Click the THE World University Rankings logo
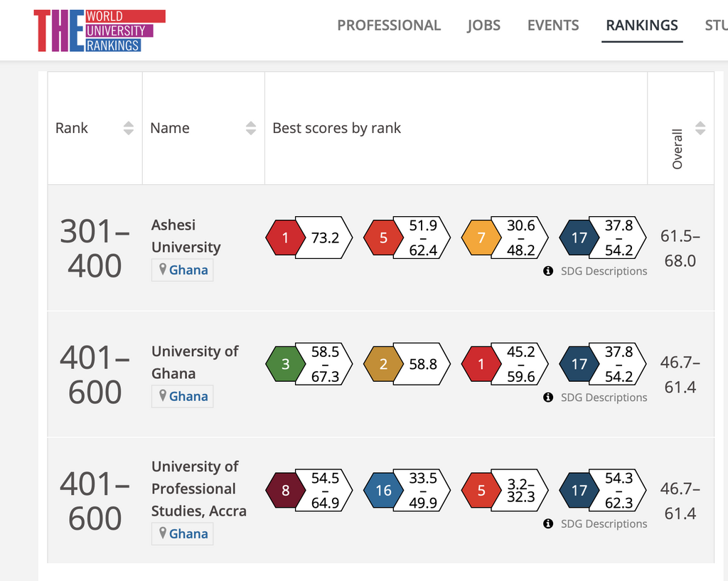The height and width of the screenshot is (581, 728). pyautogui.click(x=100, y=31)
